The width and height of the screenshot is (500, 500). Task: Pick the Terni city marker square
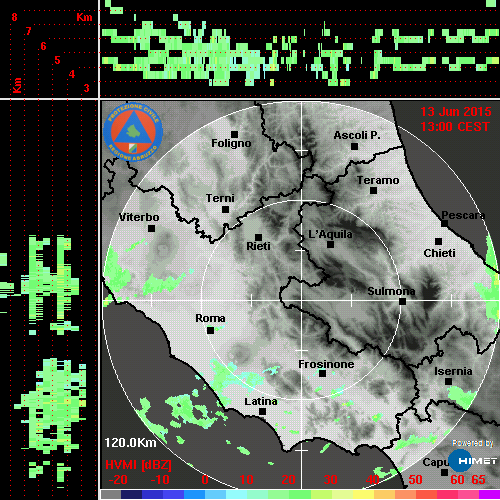click(226, 210)
